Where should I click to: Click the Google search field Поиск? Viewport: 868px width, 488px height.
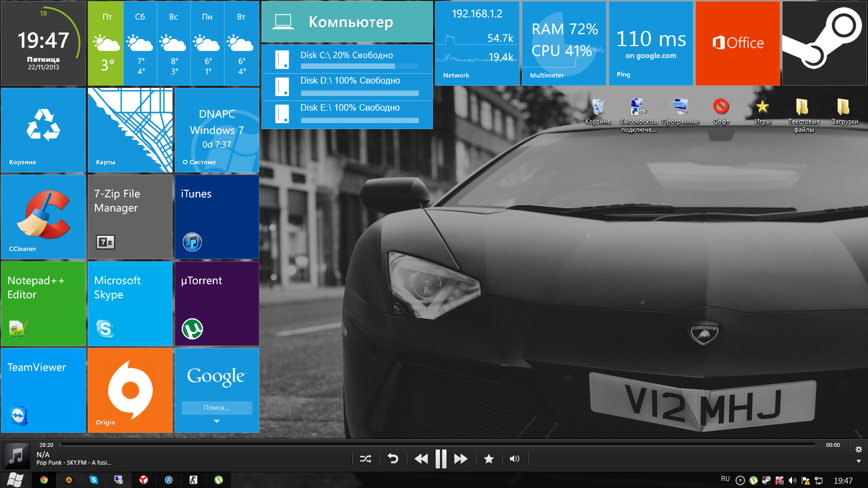pyautogui.click(x=217, y=408)
